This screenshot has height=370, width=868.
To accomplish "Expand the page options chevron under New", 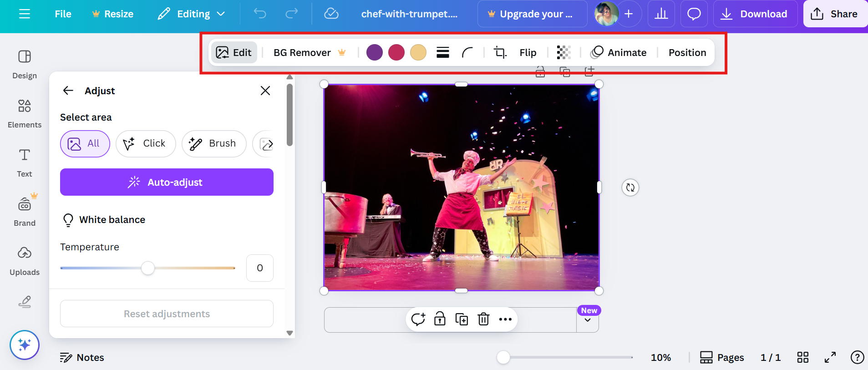I will coord(588,320).
